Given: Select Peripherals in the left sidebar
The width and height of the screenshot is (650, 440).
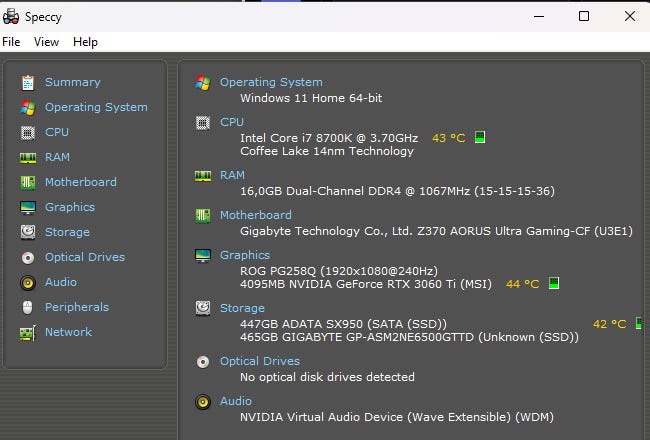Looking at the screenshot, I should point(76,307).
